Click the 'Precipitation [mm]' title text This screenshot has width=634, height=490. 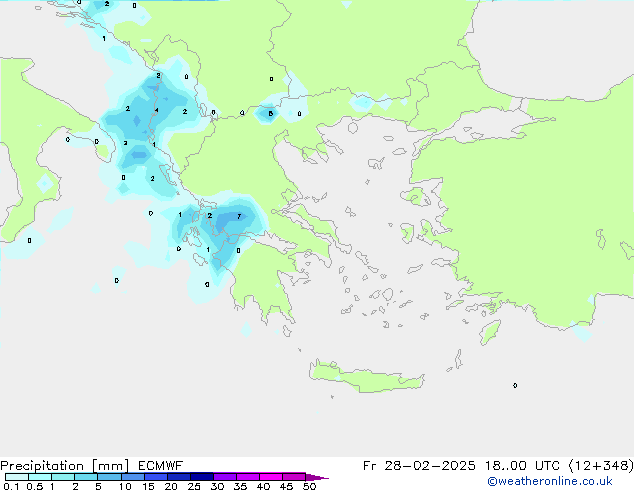[x=64, y=466]
